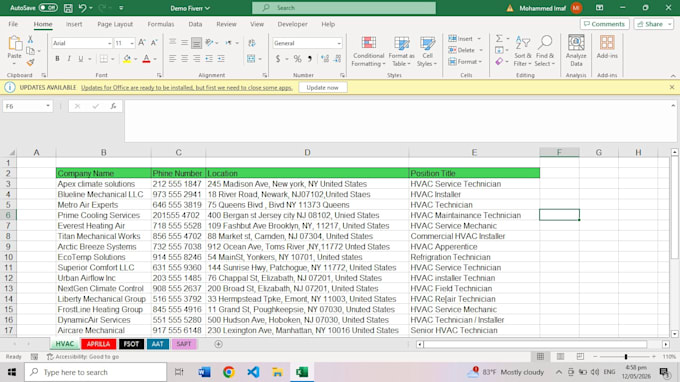Screen dimensions: 680x382
Task: Open Sort & Filter menu
Action: pyautogui.click(x=523, y=51)
